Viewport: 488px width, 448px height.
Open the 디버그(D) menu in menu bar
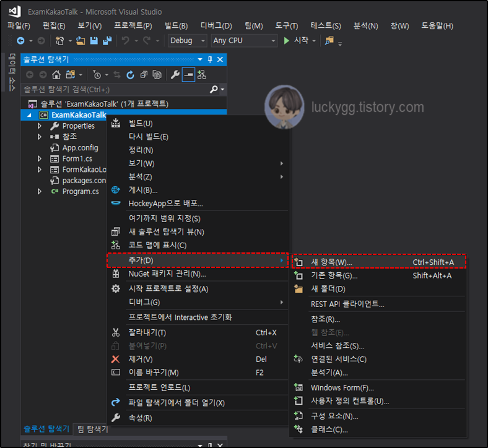tap(216, 26)
